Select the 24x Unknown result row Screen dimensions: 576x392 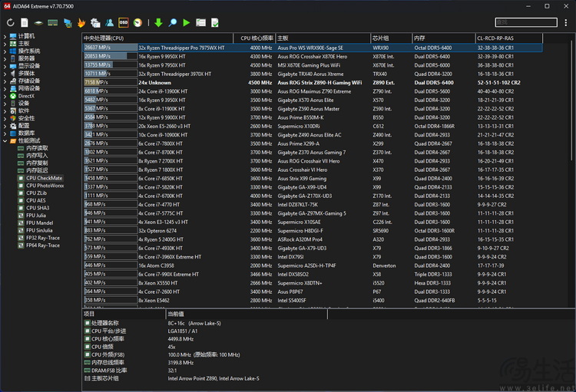click(312, 83)
